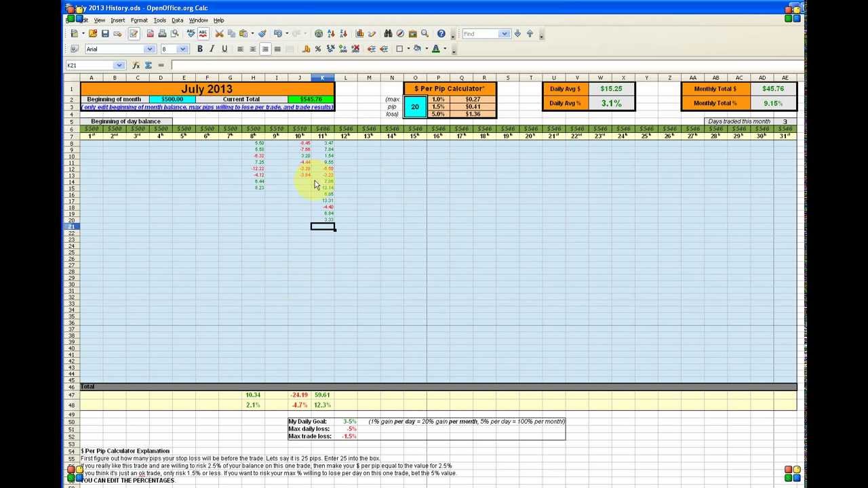Open the Data menu
This screenshot has width=868, height=488.
(177, 20)
